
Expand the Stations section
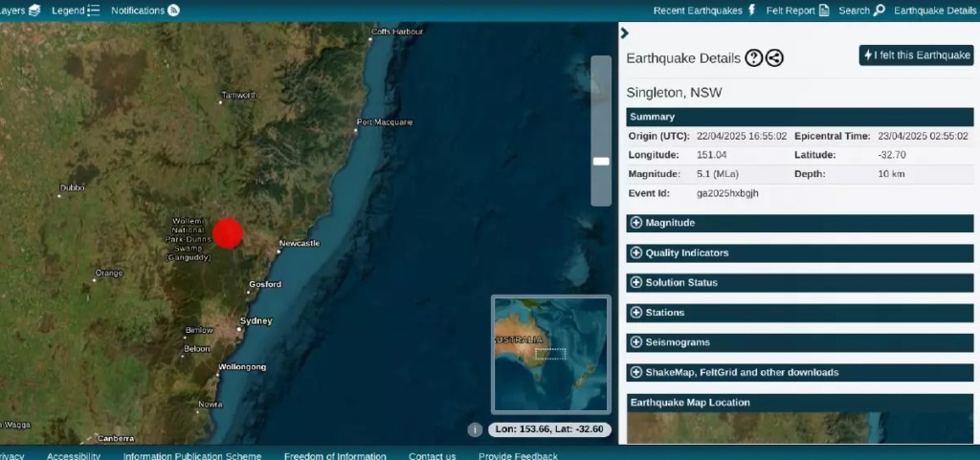[636, 313]
